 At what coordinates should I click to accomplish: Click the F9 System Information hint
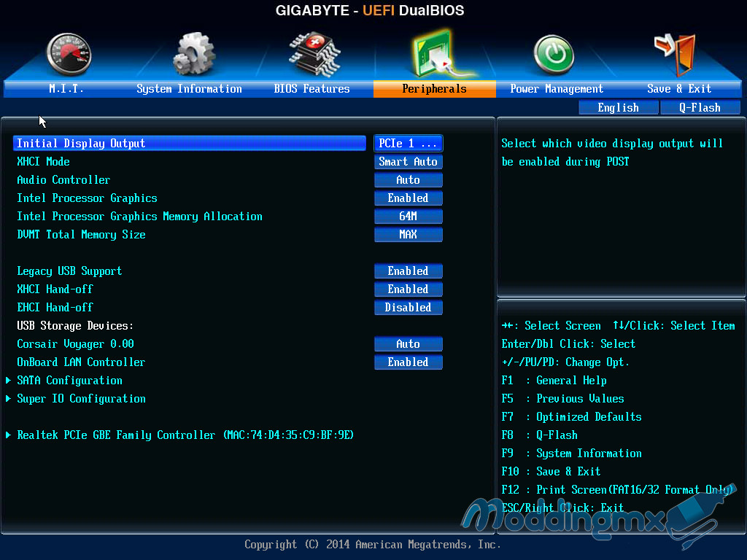pyautogui.click(x=572, y=454)
